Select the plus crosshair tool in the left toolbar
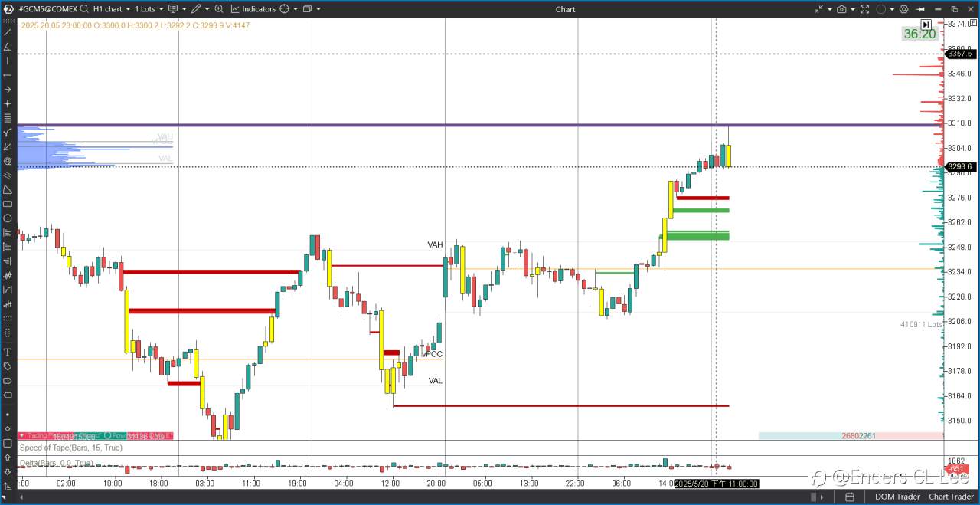Screen dimensions: 980x505 pos(8,103)
